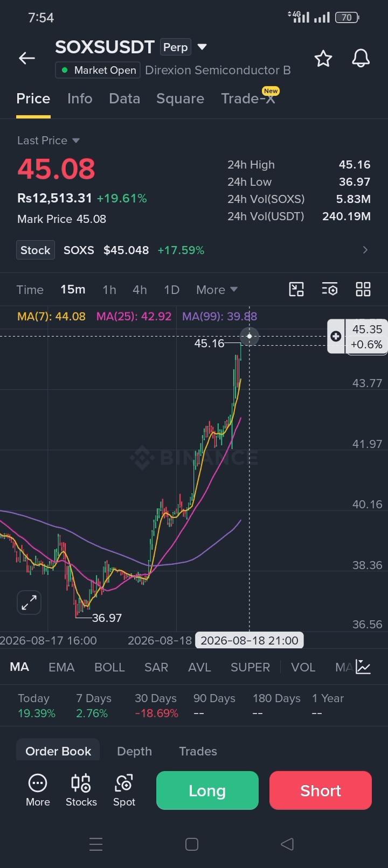Open the More menu icon

38,790
